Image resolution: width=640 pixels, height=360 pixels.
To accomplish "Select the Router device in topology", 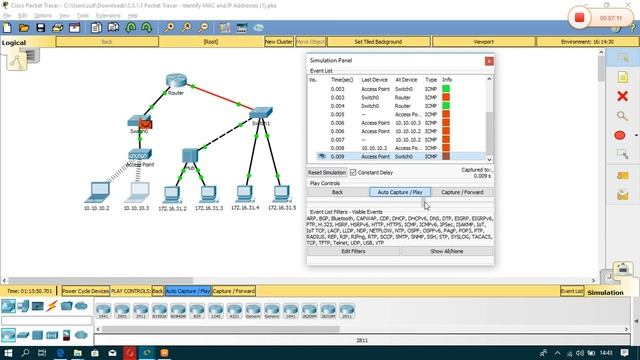I will point(176,81).
